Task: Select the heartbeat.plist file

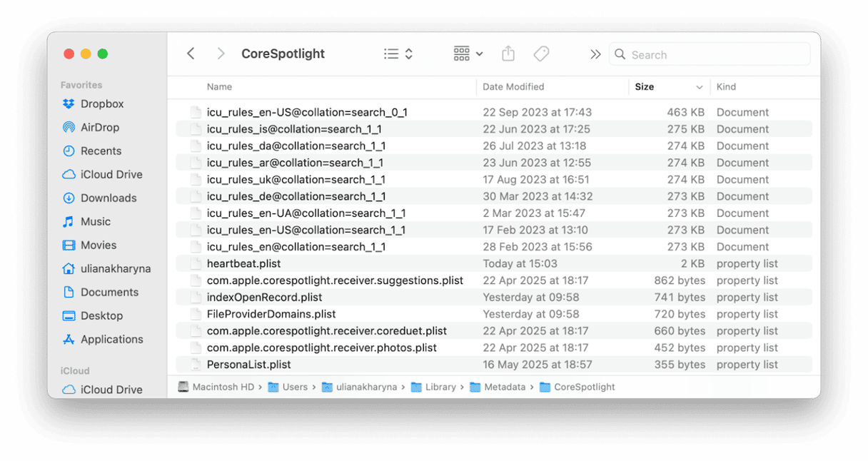Action: pyautogui.click(x=243, y=263)
